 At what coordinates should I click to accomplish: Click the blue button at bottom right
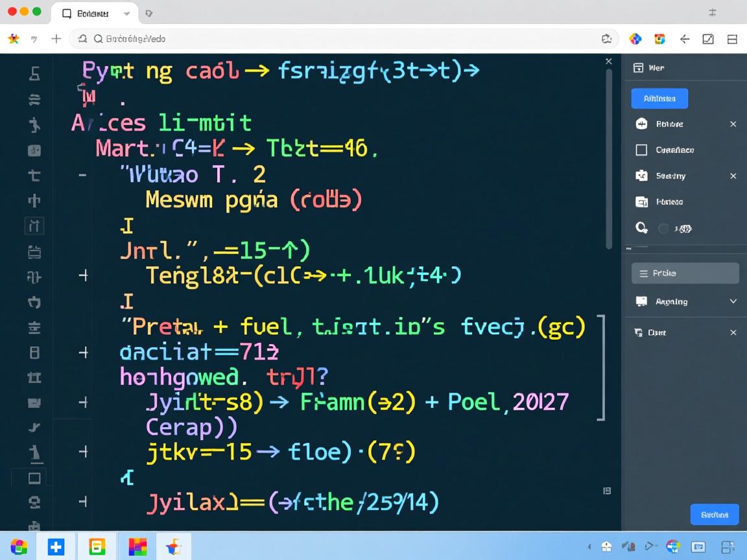click(x=714, y=515)
